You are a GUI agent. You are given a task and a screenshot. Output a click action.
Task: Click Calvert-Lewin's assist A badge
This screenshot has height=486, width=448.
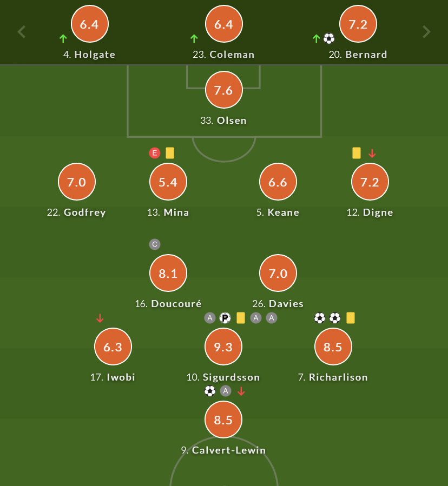point(226,391)
